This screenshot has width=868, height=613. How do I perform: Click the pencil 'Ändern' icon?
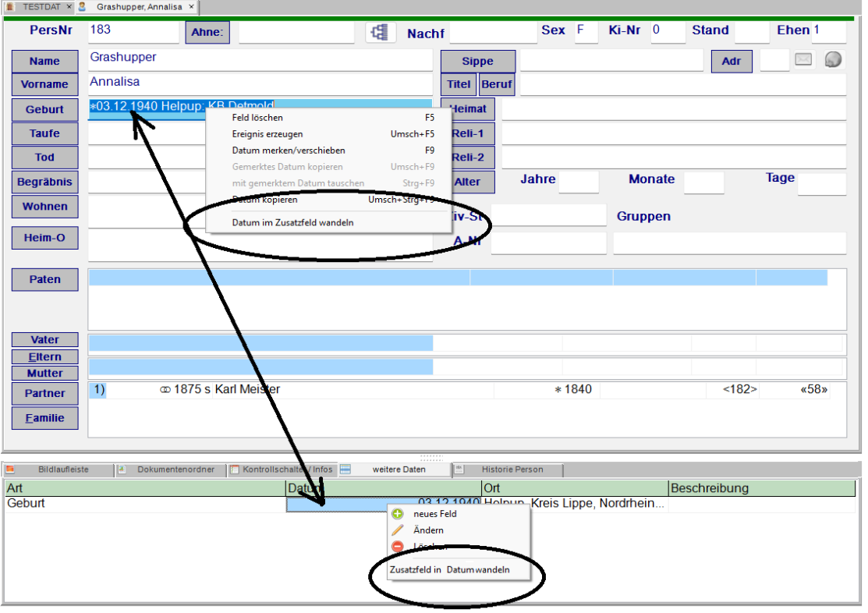(398, 530)
